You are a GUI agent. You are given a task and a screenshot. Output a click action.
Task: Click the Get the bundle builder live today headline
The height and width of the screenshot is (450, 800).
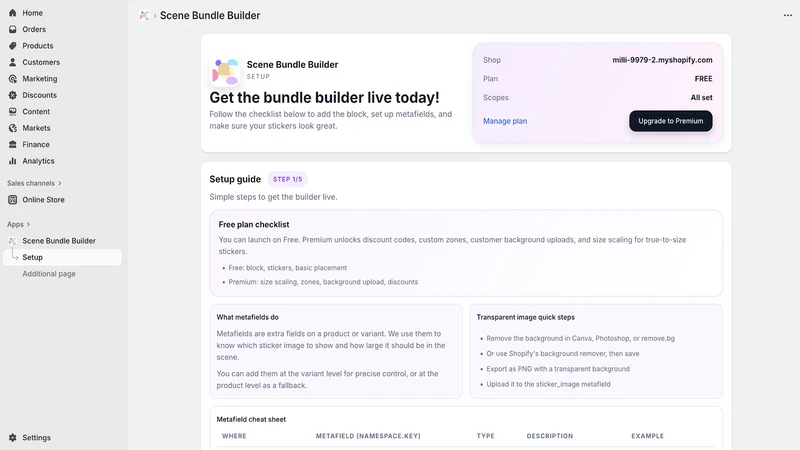coord(324,97)
